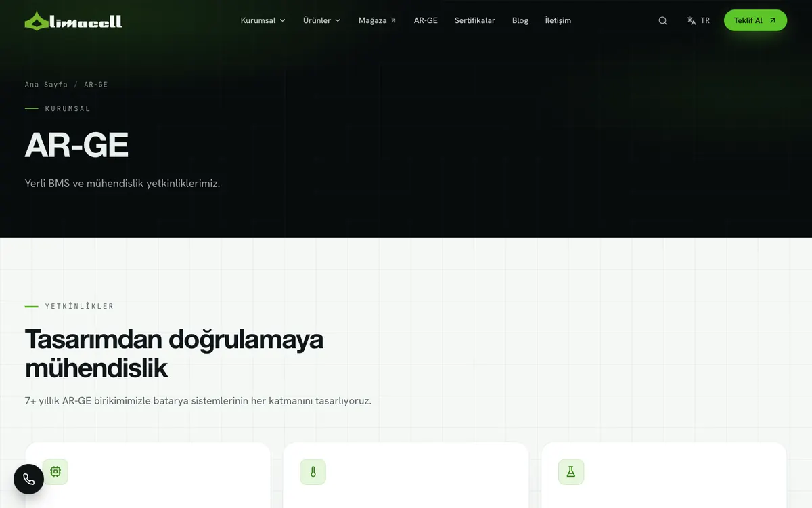The width and height of the screenshot is (812, 508).
Task: Click the AR-GE page heading
Action: pos(76,145)
